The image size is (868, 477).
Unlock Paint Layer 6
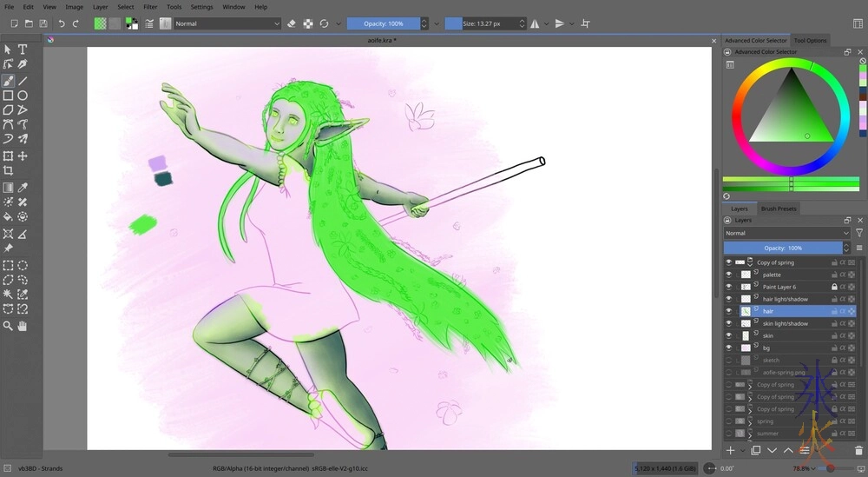click(834, 287)
